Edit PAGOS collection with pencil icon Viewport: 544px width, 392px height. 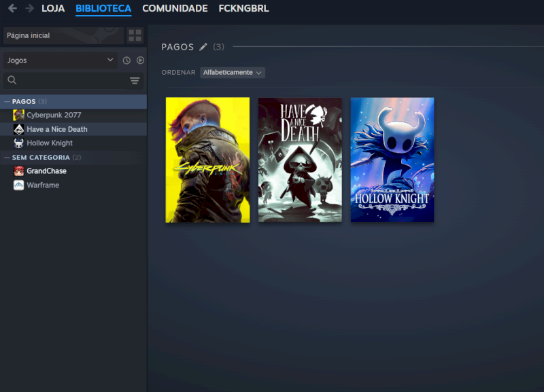pyautogui.click(x=203, y=47)
